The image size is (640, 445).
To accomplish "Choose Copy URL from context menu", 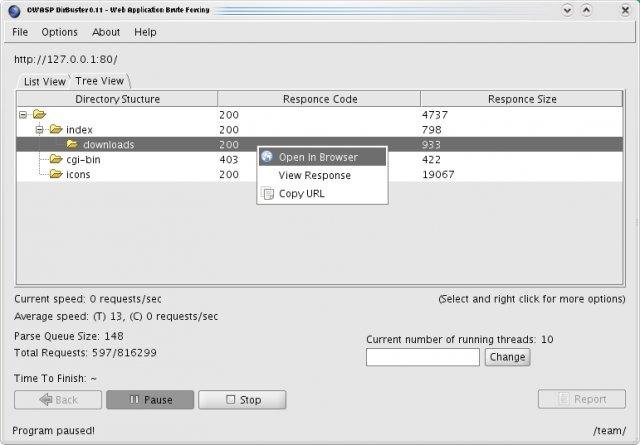I will [x=322, y=194].
